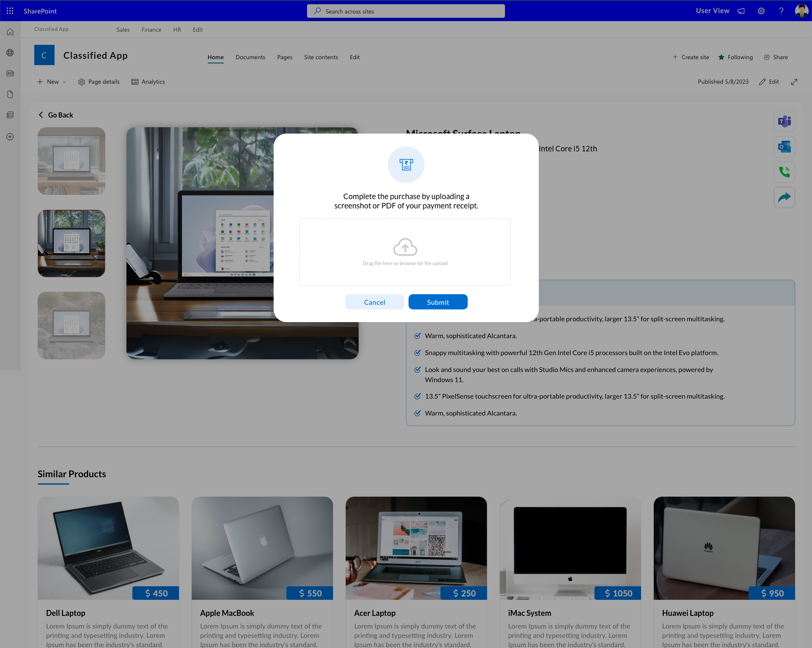Click the Go Back link text
Screen dimensions: 812x648
(60, 115)
